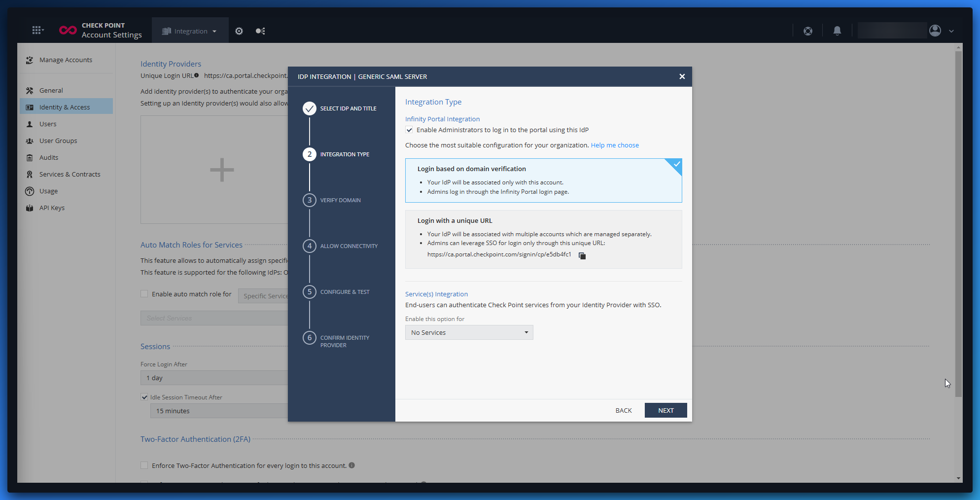The height and width of the screenshot is (500, 980).
Task: Open the help lifebuoy icon
Action: (808, 31)
